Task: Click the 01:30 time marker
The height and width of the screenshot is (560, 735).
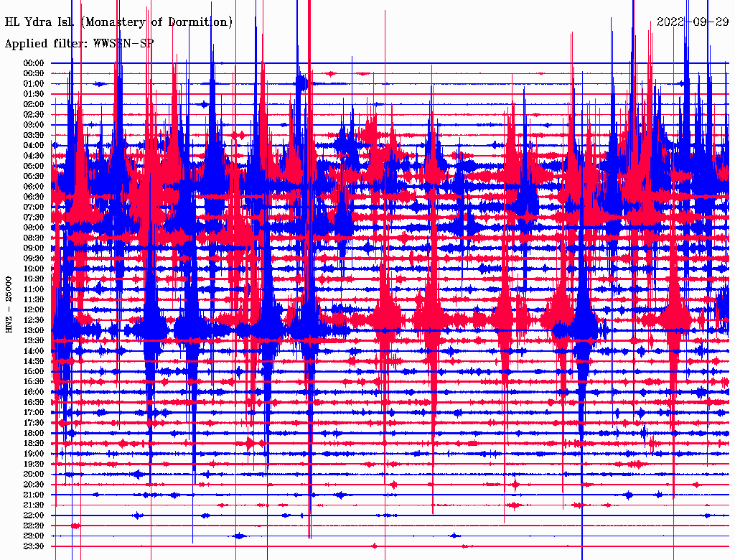Action: pos(34,94)
